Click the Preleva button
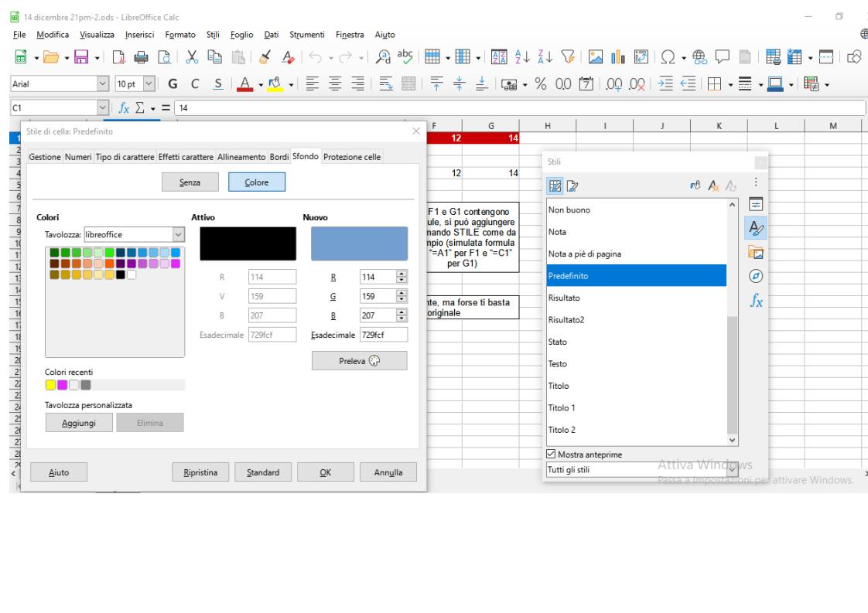This screenshot has width=868, height=613. pos(359,360)
